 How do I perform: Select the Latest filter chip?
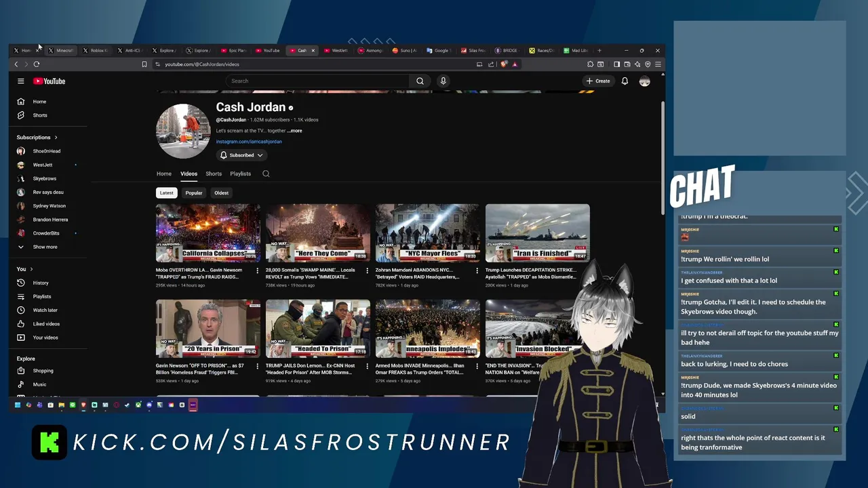pos(166,193)
